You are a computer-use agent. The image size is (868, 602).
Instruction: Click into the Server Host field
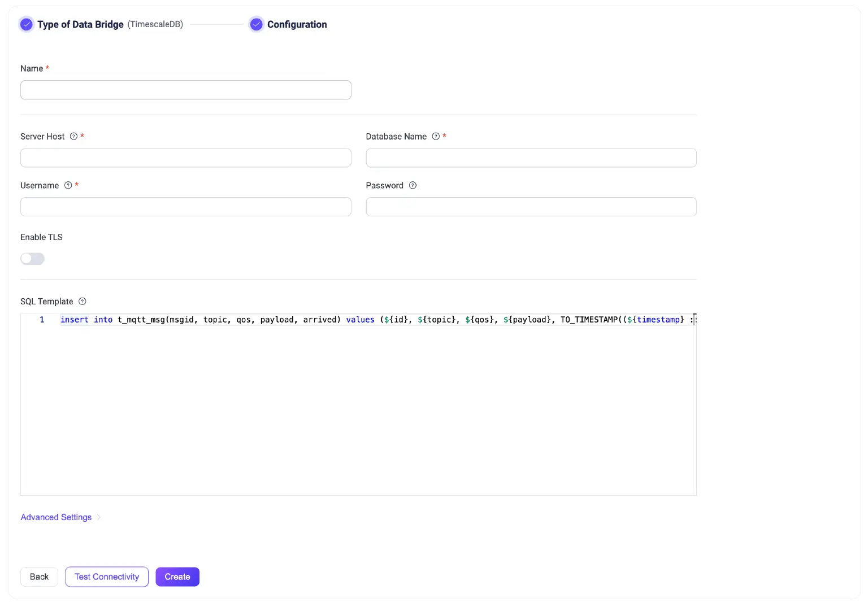tap(185, 158)
